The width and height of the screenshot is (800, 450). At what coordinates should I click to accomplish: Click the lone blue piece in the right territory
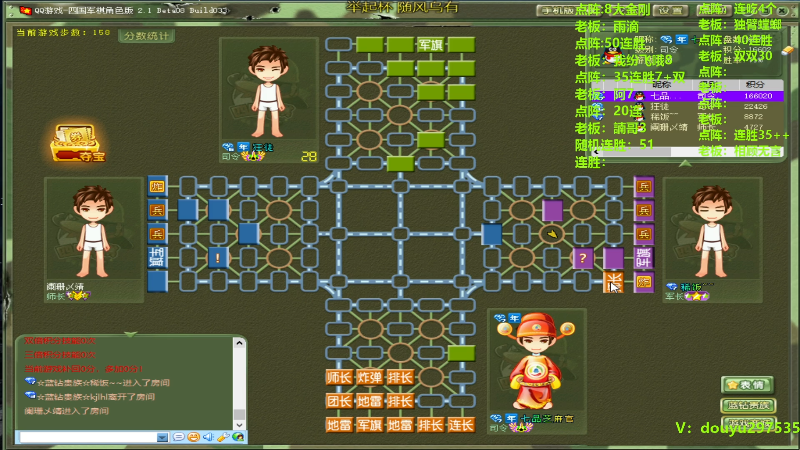pyautogui.click(x=492, y=234)
